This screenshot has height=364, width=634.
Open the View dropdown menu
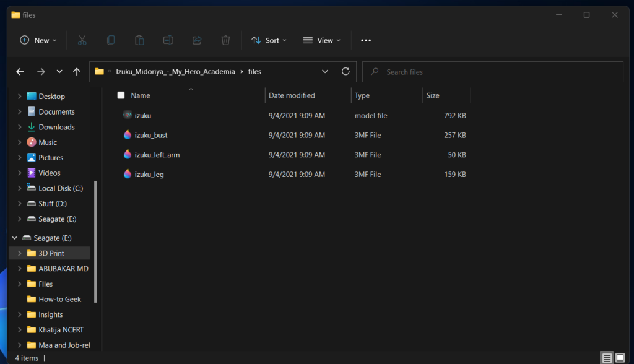322,40
